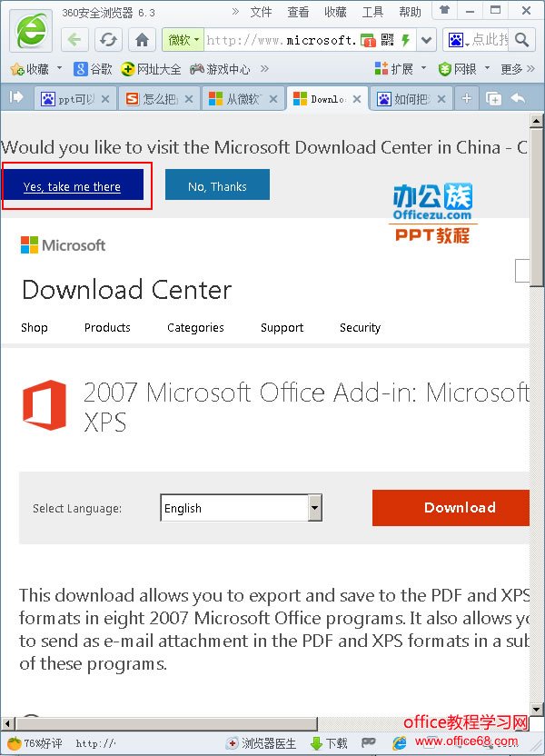The height and width of the screenshot is (756, 545).
Task: Open the 文件 menu
Action: click(x=261, y=12)
